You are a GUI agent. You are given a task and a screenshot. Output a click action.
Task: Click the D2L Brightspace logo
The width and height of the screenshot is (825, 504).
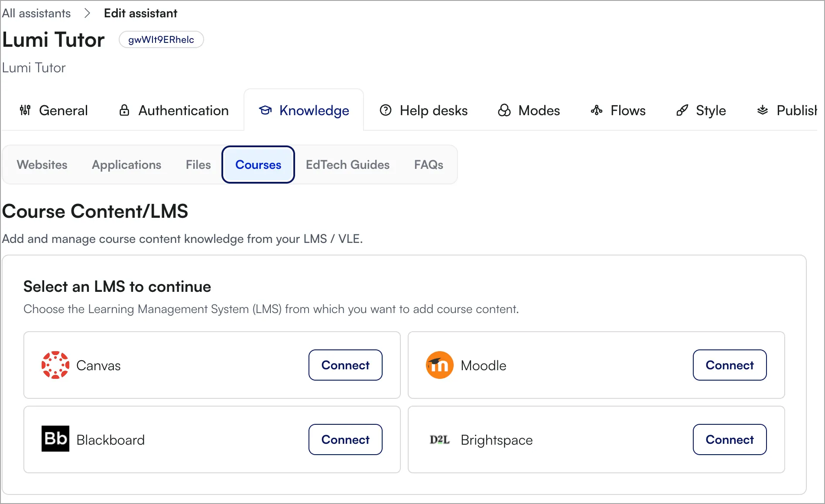pos(440,439)
